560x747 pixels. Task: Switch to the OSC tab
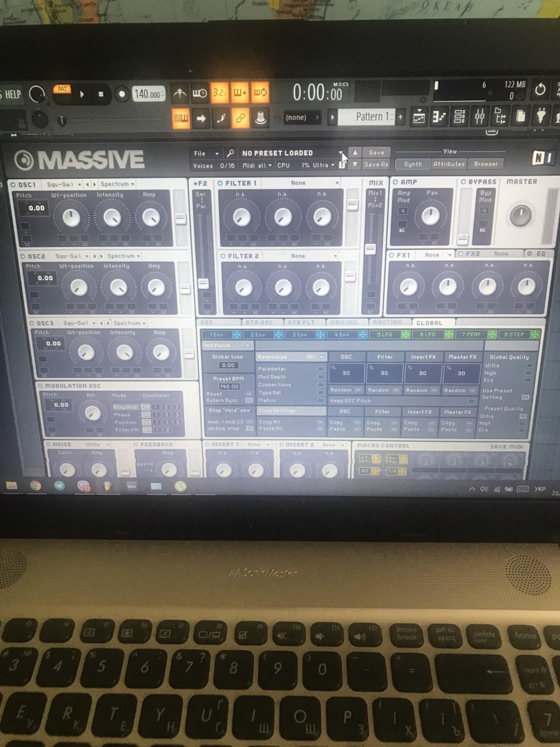(x=219, y=322)
